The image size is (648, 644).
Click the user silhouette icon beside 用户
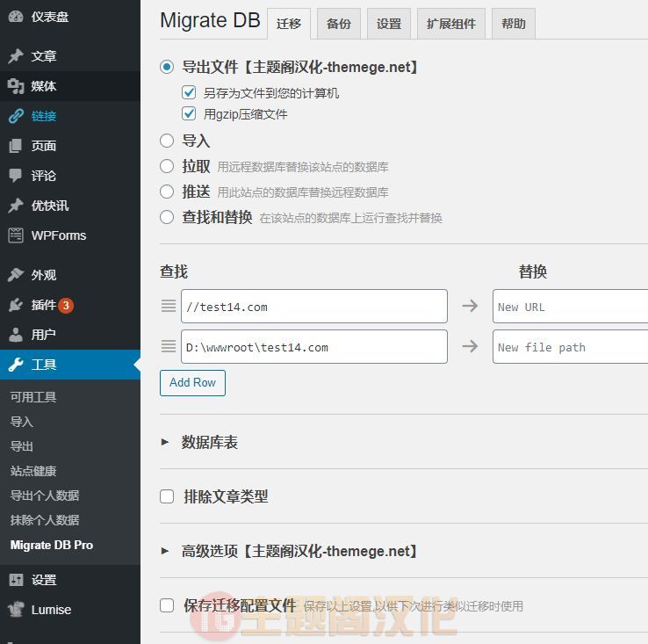[x=16, y=335]
